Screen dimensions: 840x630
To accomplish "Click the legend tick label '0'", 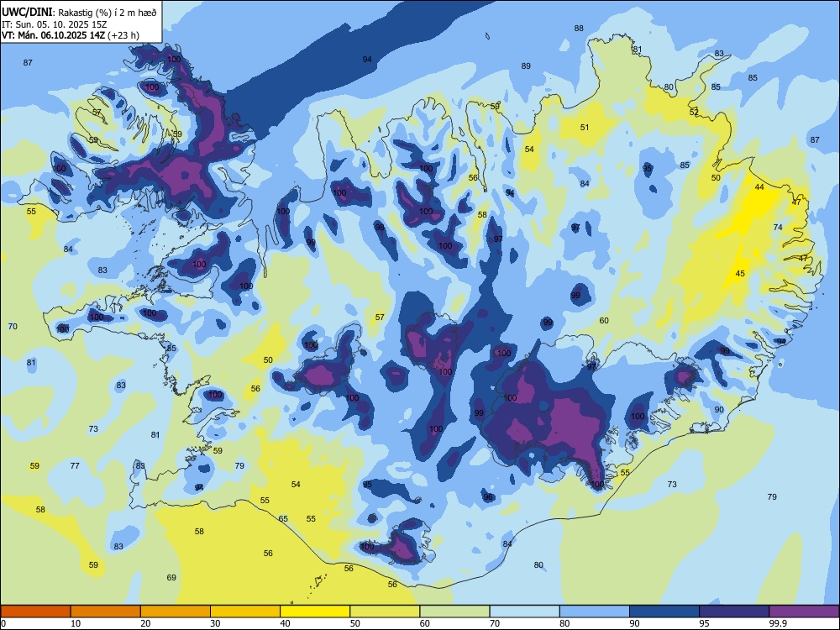I will (3, 623).
